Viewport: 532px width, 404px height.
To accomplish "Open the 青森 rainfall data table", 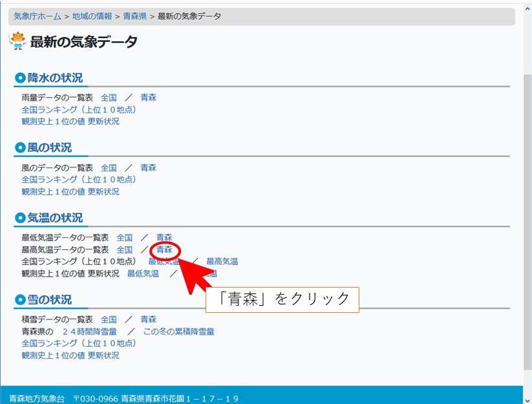I will [x=148, y=98].
